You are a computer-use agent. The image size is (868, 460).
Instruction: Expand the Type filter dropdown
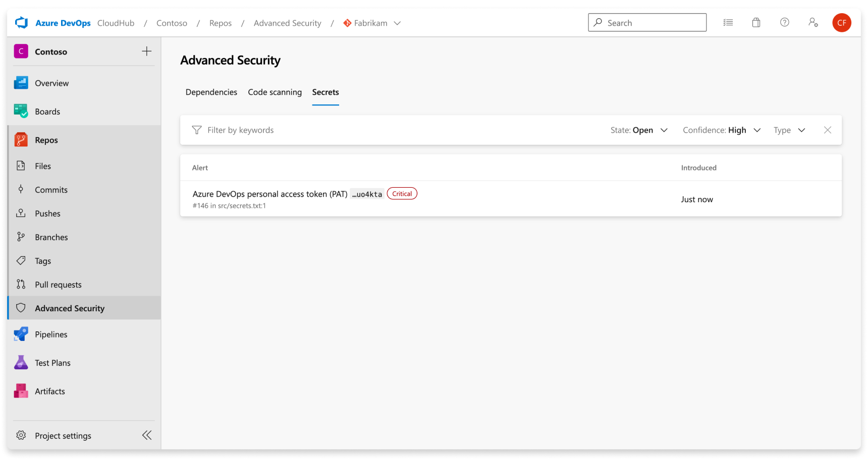point(789,130)
